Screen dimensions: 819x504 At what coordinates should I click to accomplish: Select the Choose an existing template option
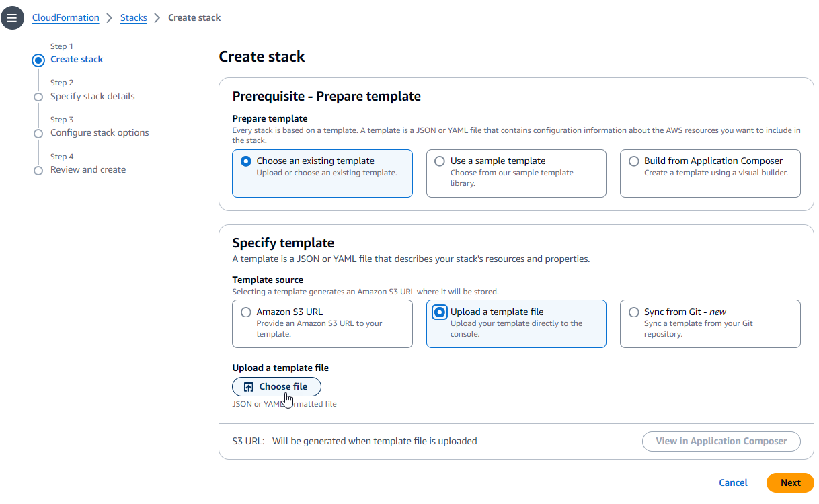245,161
